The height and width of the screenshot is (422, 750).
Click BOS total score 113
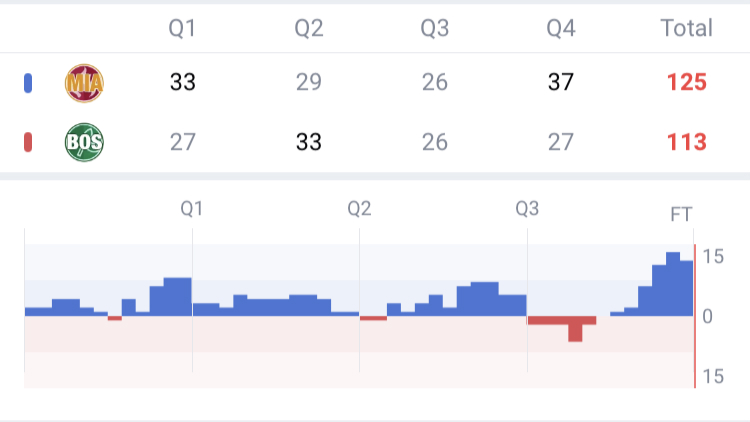(x=686, y=142)
